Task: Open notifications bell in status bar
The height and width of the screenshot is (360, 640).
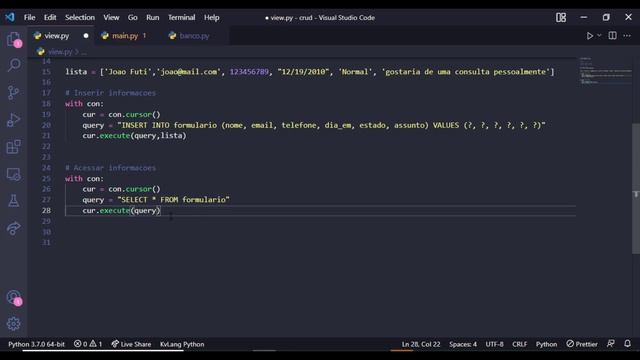Action: 627,344
